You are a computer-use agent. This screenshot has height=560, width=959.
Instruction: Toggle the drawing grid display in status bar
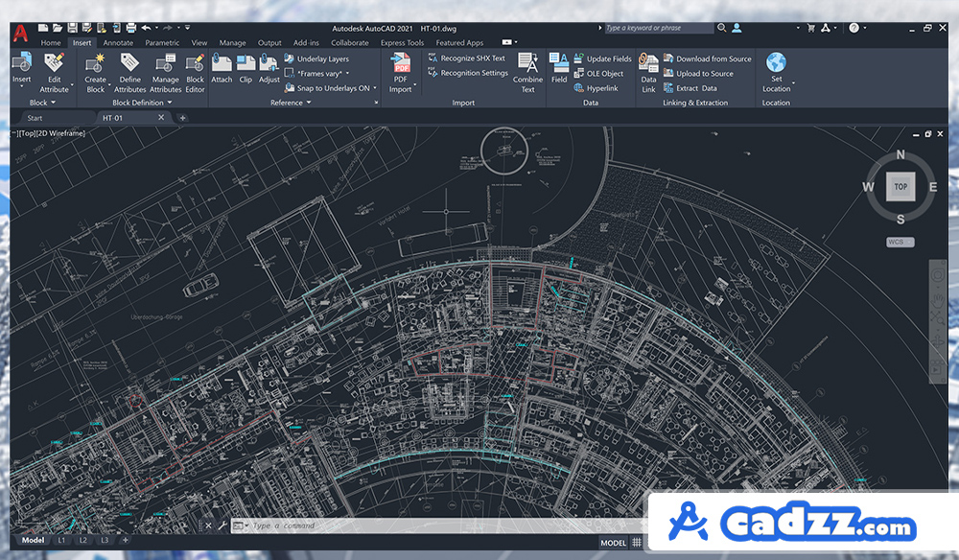tap(637, 543)
